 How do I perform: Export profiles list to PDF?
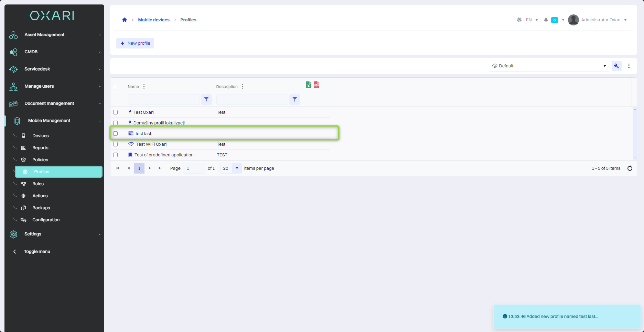[x=316, y=85]
